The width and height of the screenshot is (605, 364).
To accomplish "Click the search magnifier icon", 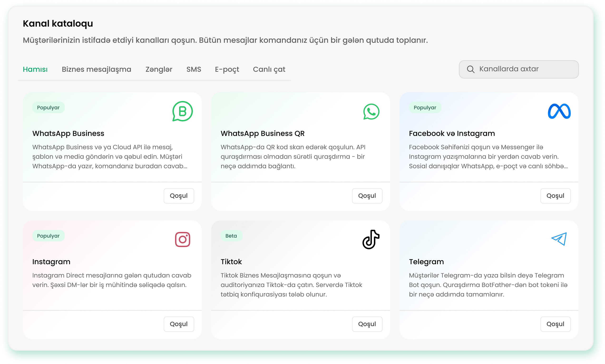I will 470,69.
